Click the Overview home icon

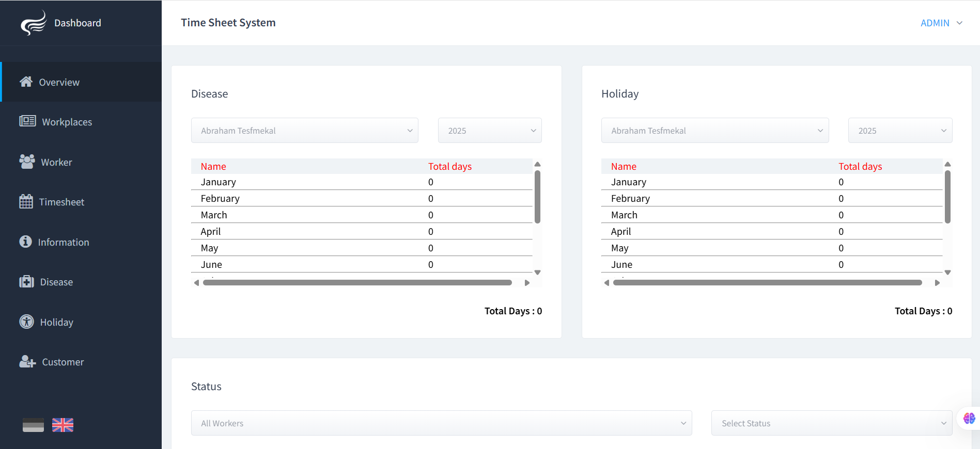(26, 82)
